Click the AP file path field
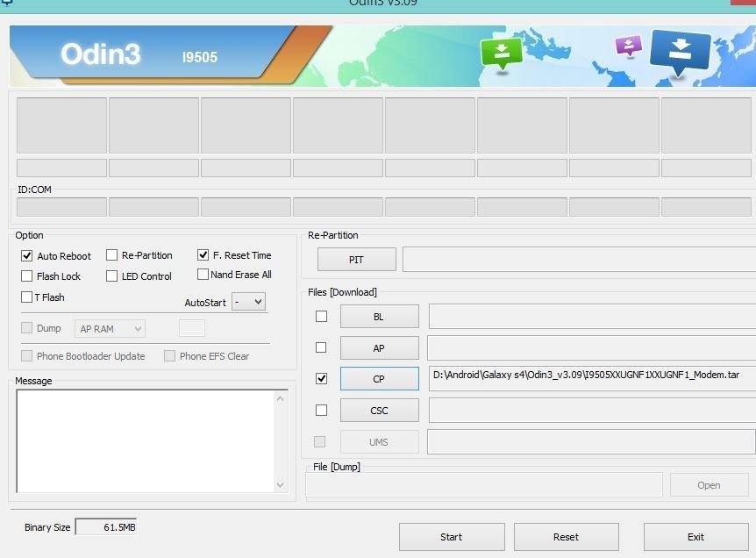Image resolution: width=756 pixels, height=558 pixels. [592, 347]
